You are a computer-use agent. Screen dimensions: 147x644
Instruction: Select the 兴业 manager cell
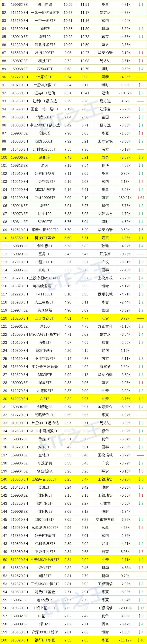(105, 544)
